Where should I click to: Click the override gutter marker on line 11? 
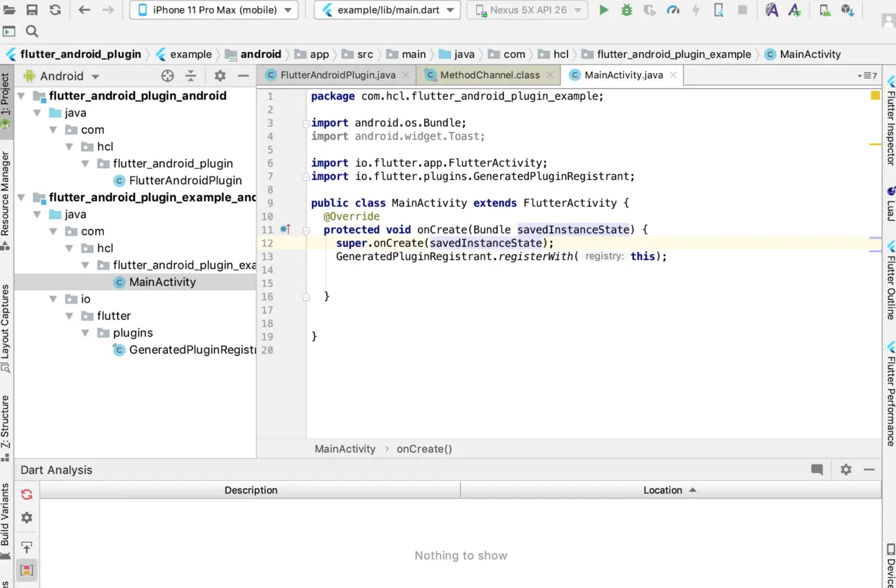pyautogui.click(x=285, y=229)
